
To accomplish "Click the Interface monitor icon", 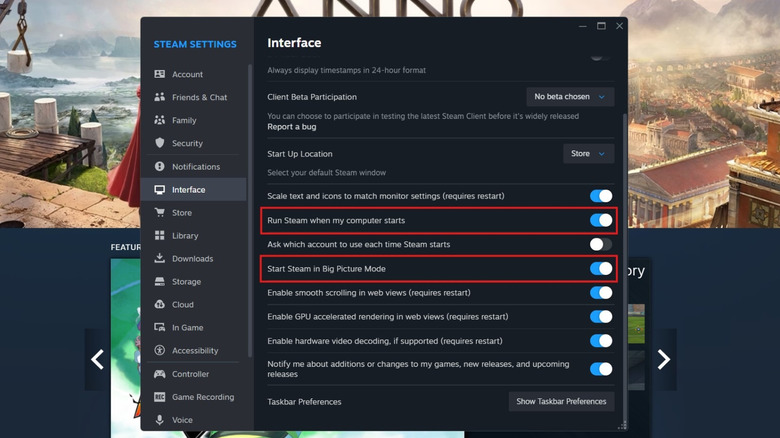I will tap(160, 190).
